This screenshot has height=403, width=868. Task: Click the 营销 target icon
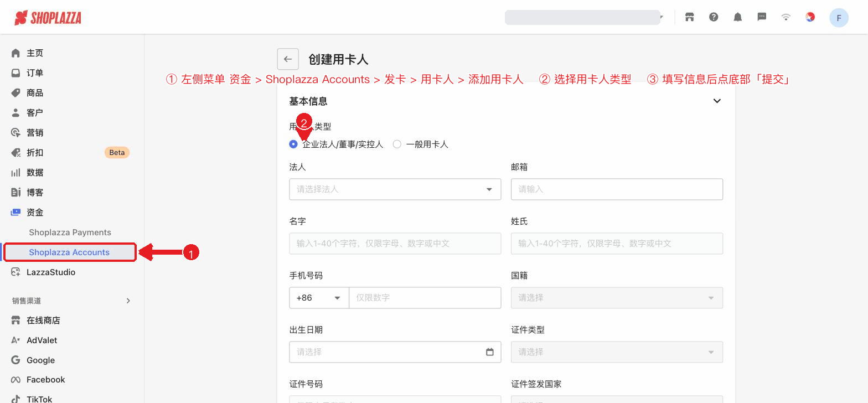tap(15, 133)
